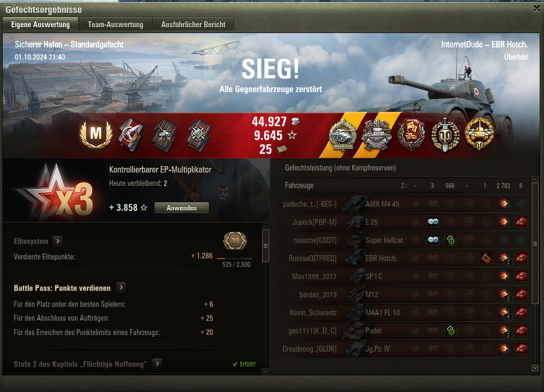Viewport: 544px width, 392px height.
Task: Apply the multiplier with the Anwenden button
Action: [x=182, y=208]
